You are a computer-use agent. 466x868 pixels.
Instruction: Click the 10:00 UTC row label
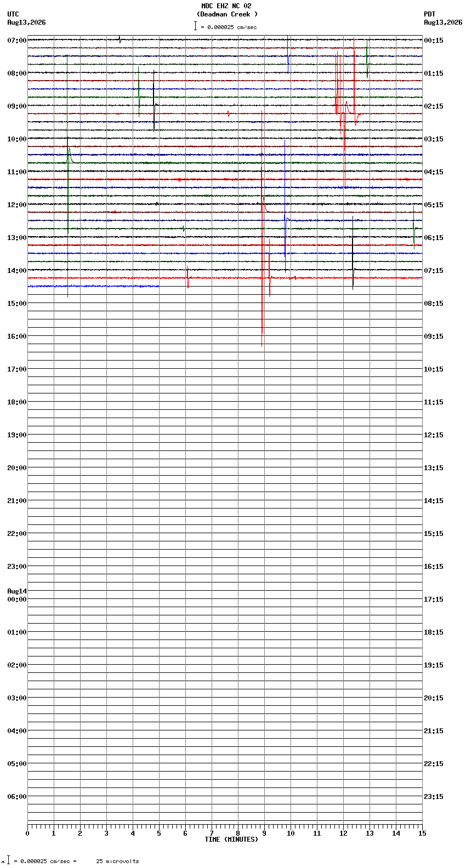click(x=17, y=139)
